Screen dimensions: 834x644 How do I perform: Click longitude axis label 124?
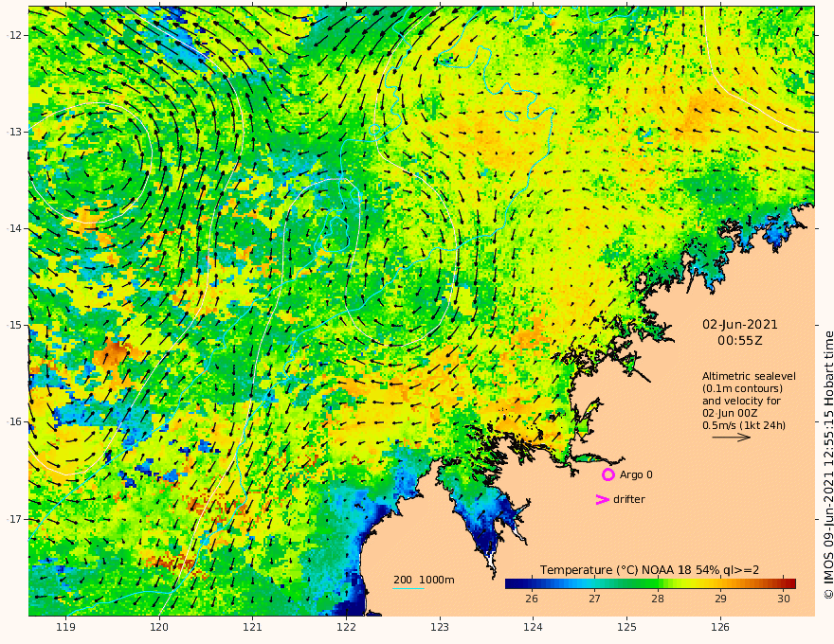pyautogui.click(x=533, y=627)
